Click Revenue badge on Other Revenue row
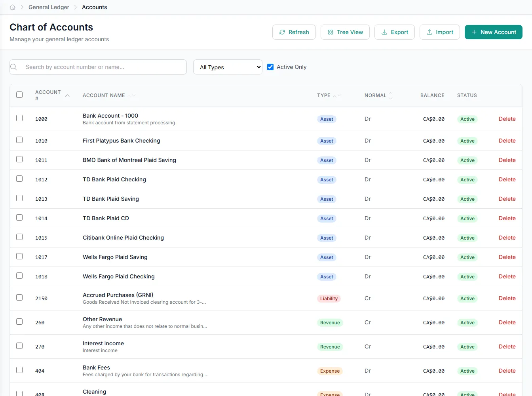Screen dimensions: 532x396 (x=330, y=323)
